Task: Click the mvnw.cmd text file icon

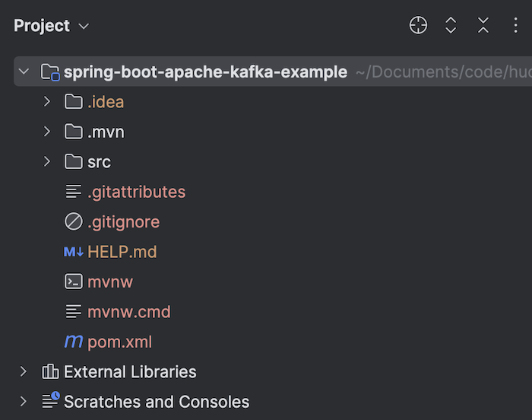Action: [x=73, y=311]
